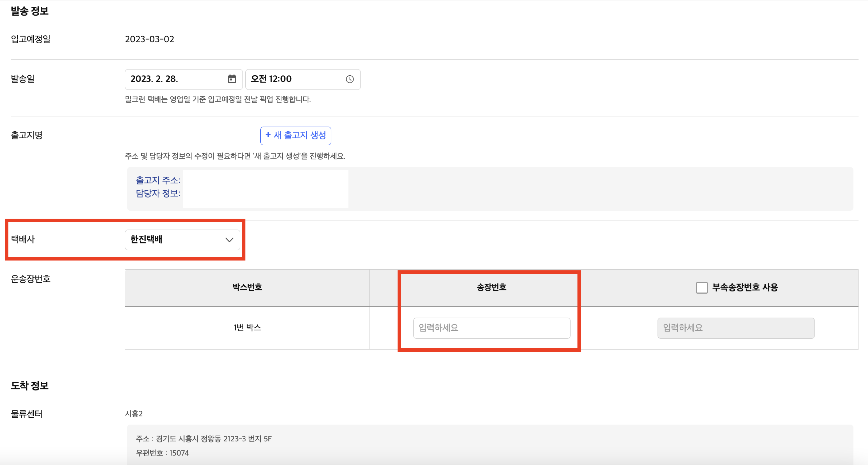868x465 pixels.
Task: Click the disabled 부속송장번호 input field
Action: click(x=736, y=328)
